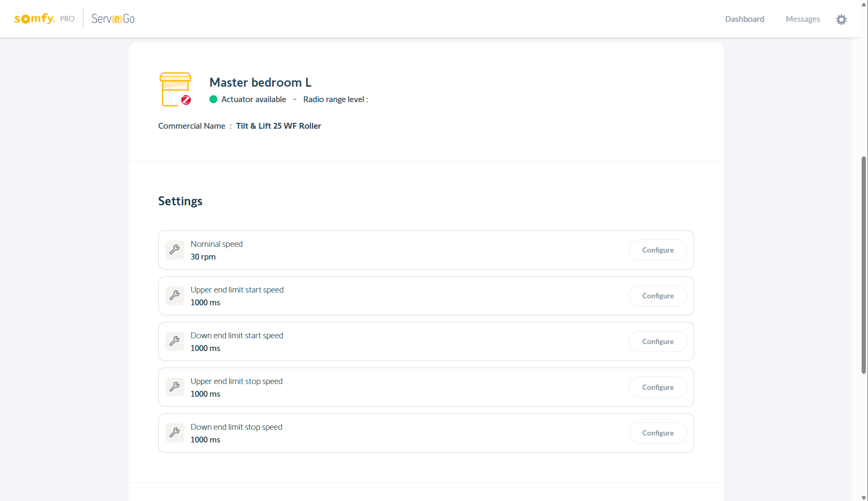Open the Dashboard page
This screenshot has width=868, height=501.
[744, 19]
